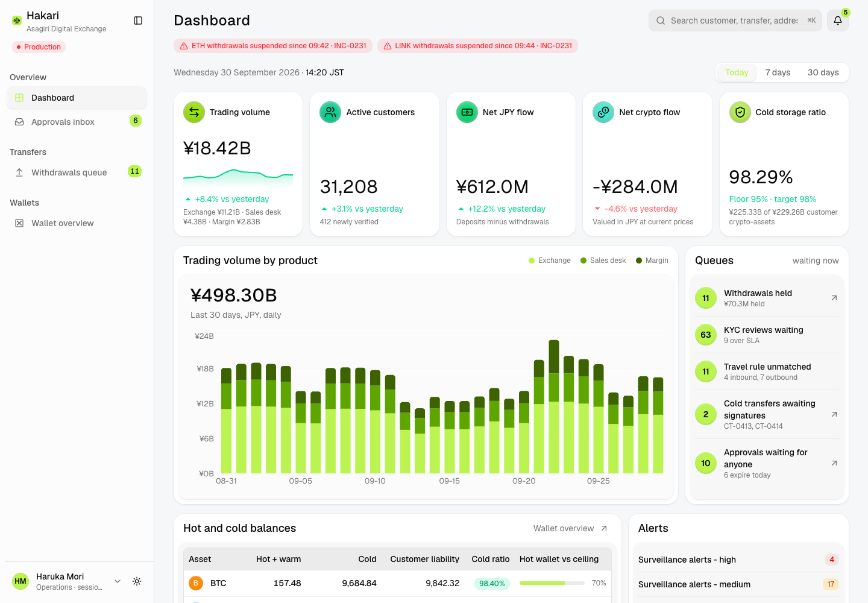Click the Withdrawals held count badge 11

click(x=706, y=298)
